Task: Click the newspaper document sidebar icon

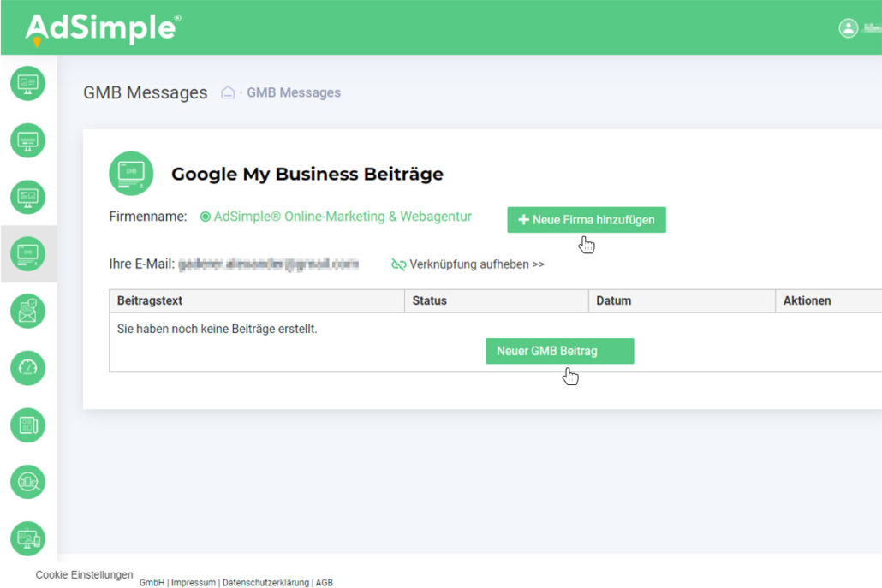Action: (x=27, y=425)
